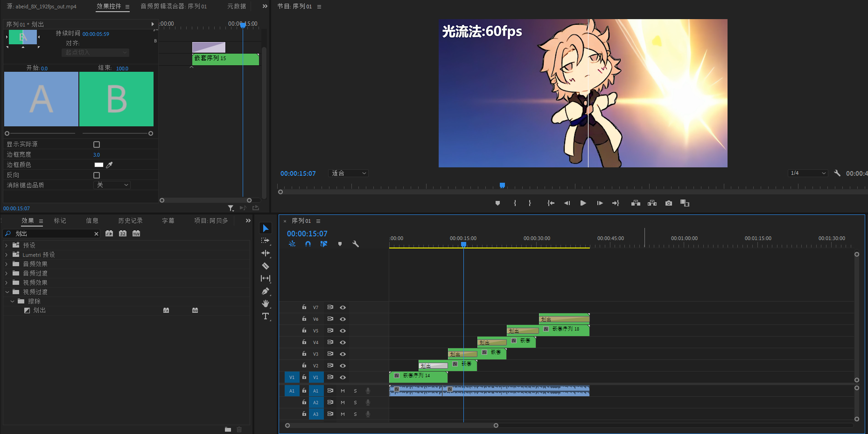Viewport: 868px width, 434px height.
Task: Select the Selection arrow tool
Action: click(266, 228)
